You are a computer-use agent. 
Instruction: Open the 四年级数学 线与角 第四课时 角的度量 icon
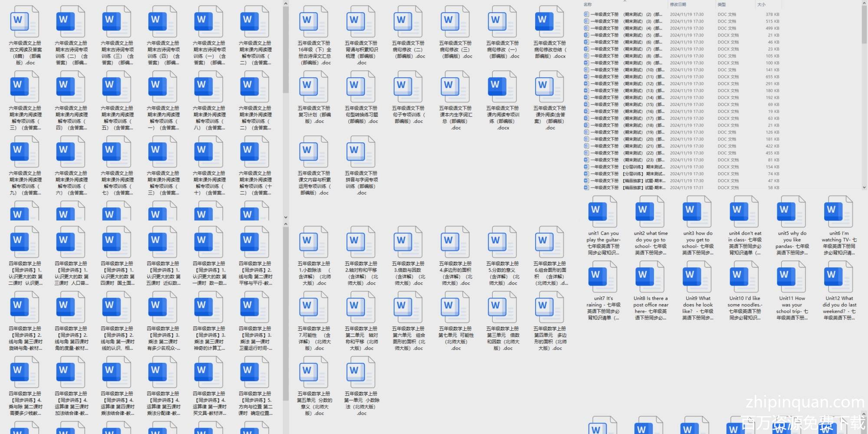[x=71, y=307]
